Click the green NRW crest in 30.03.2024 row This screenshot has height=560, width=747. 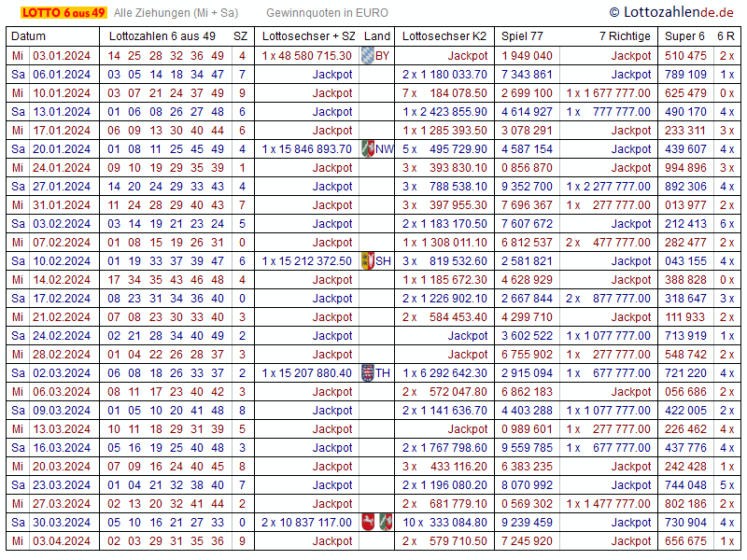(x=386, y=523)
